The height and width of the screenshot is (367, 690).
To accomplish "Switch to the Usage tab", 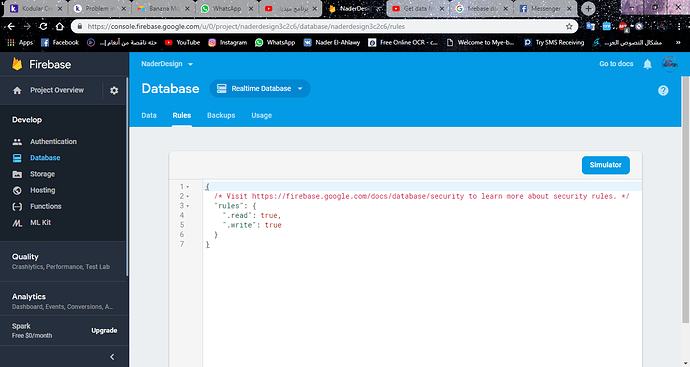I will point(261,115).
